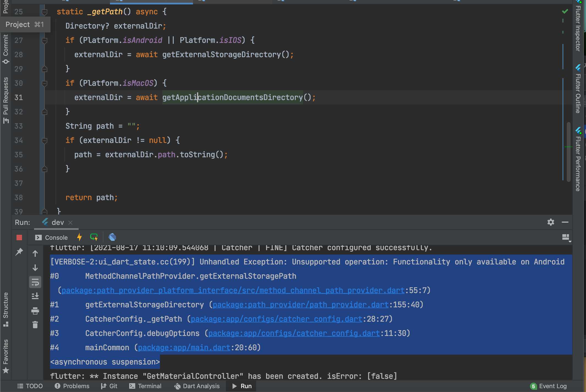Hot restart the Flutter app
586x392 pixels.
[x=93, y=237]
